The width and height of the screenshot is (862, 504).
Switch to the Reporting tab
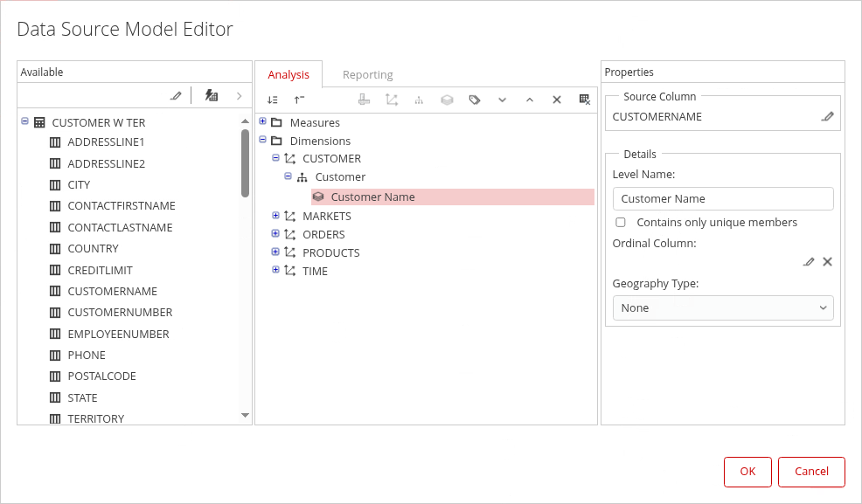coord(367,74)
